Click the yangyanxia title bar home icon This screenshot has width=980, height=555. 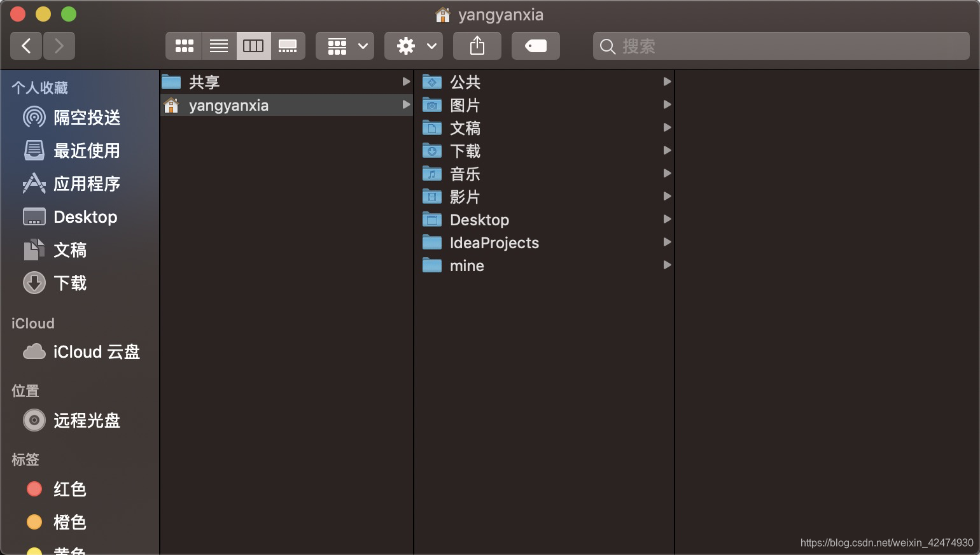[443, 14]
